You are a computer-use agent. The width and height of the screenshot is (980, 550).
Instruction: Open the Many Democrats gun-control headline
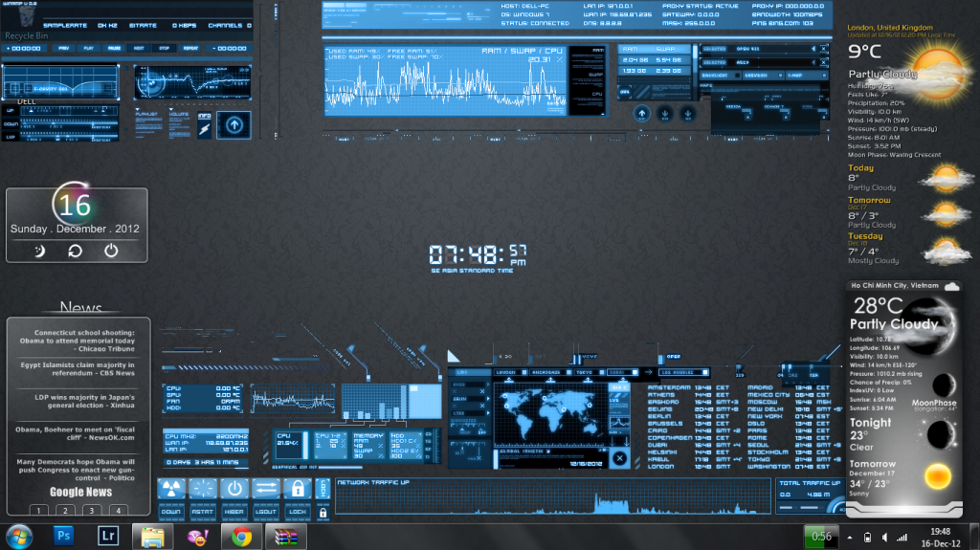pos(76,470)
